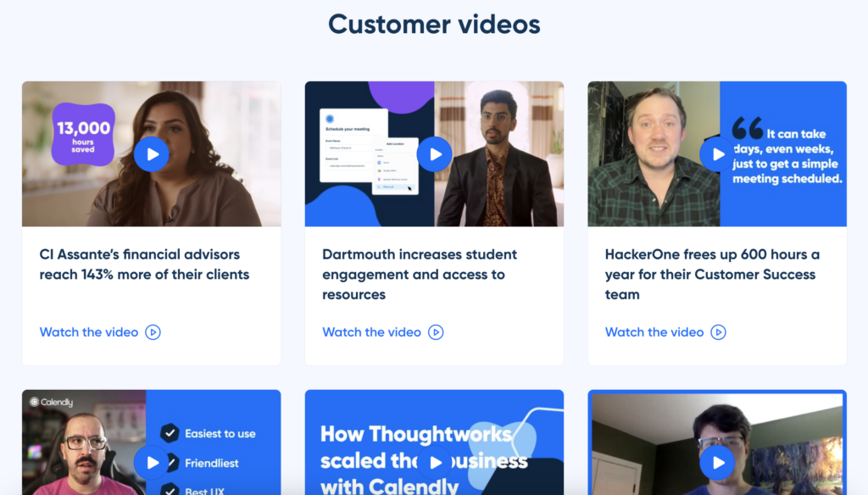Screen dimensions: 868x495
Task: Click the 'Customer videos' heading
Action: click(x=434, y=25)
